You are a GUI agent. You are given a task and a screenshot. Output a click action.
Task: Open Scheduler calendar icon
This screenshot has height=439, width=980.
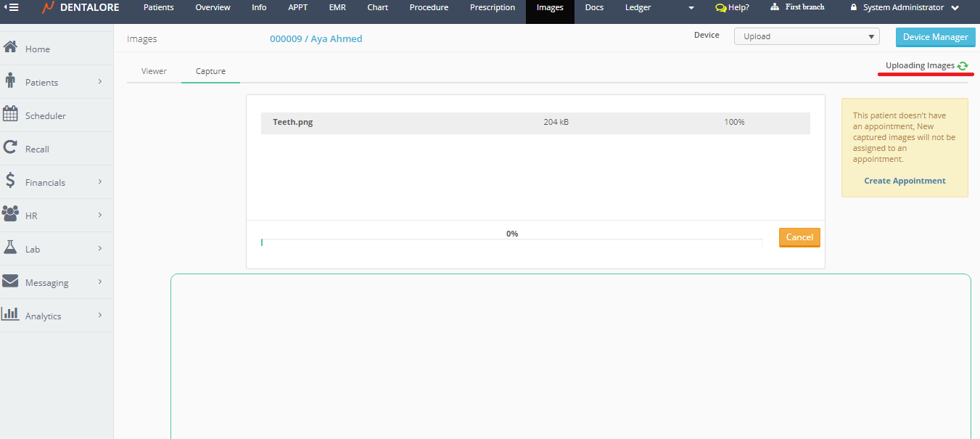[x=10, y=115]
